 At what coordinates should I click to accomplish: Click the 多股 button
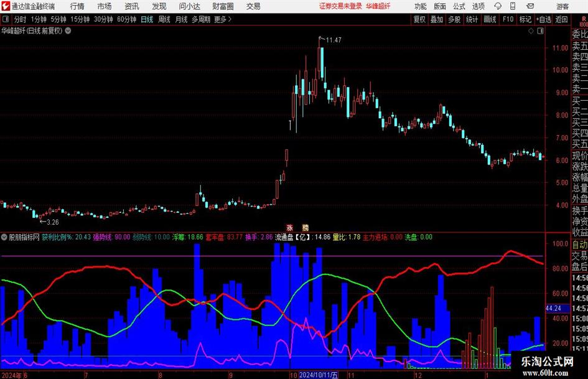point(454,19)
